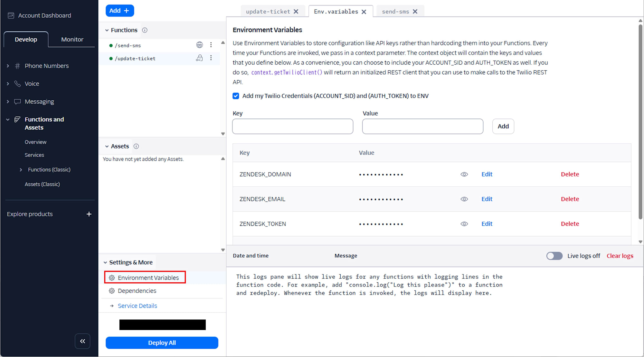Edit the ZENDESK_TOKEN variable
The width and height of the screenshot is (644, 357).
pos(487,224)
